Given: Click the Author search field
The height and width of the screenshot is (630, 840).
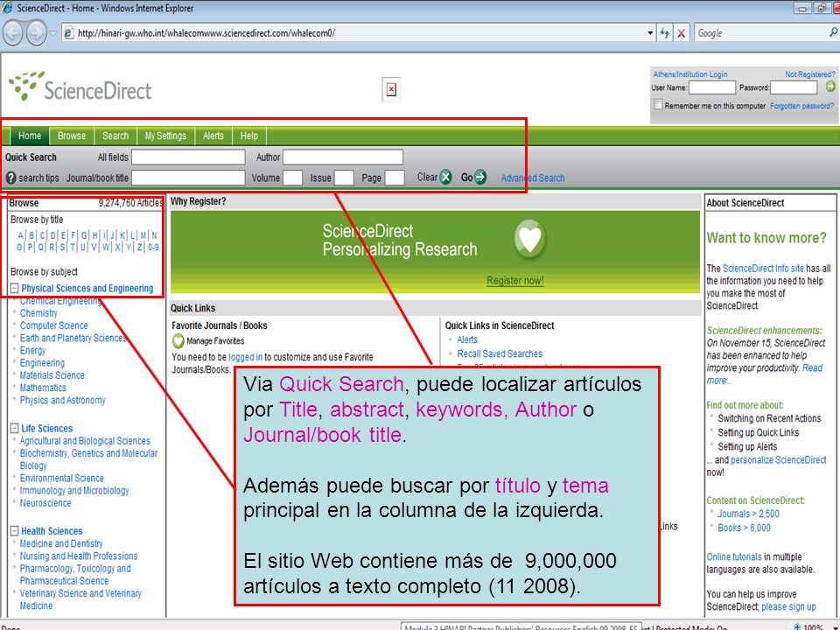Looking at the screenshot, I should 343,157.
